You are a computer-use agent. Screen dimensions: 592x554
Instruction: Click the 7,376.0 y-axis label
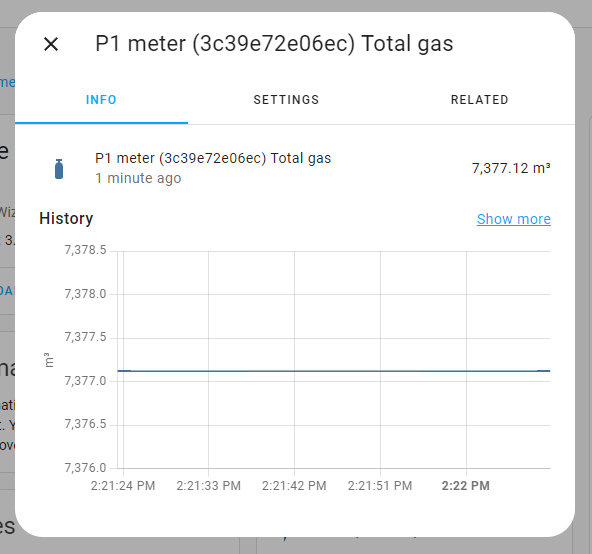[85, 468]
